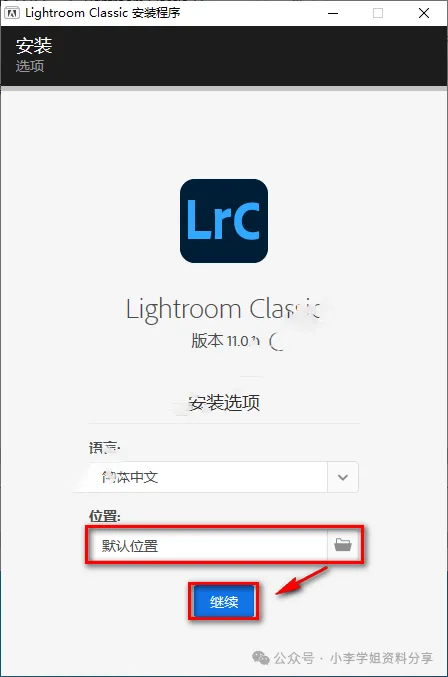Image resolution: width=448 pixels, height=677 pixels.
Task: Expand the language dropdown chevron
Action: (343, 477)
